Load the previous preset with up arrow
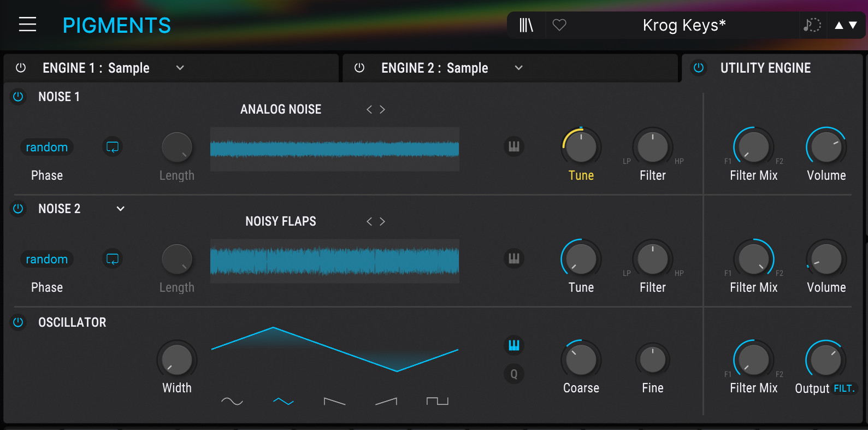The width and height of the screenshot is (868, 430). pyautogui.click(x=839, y=25)
